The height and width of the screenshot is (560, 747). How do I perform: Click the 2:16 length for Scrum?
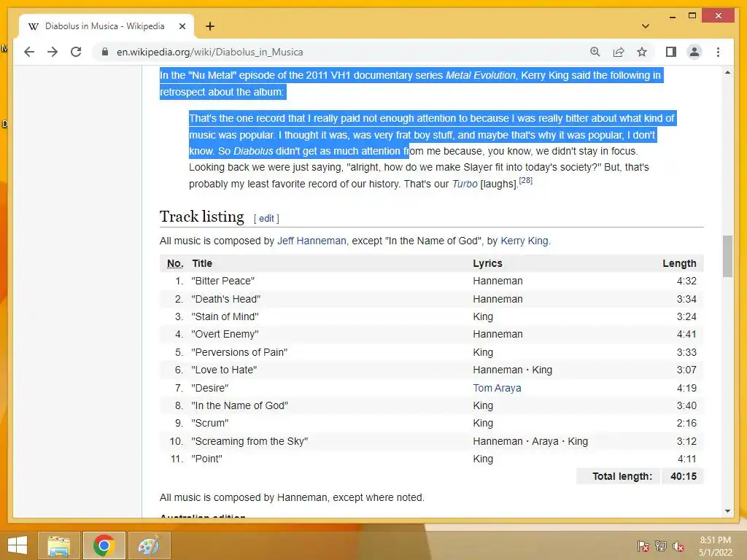pos(686,424)
